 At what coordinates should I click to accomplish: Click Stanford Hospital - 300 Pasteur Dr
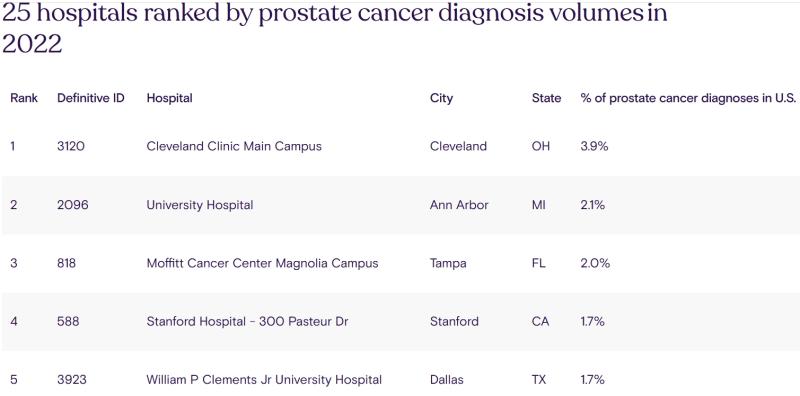tap(247, 321)
